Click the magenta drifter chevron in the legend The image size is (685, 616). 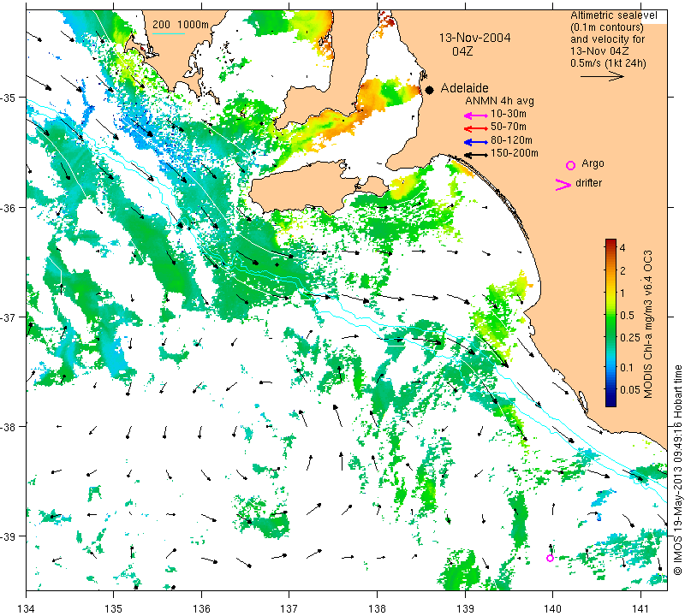[x=563, y=185]
